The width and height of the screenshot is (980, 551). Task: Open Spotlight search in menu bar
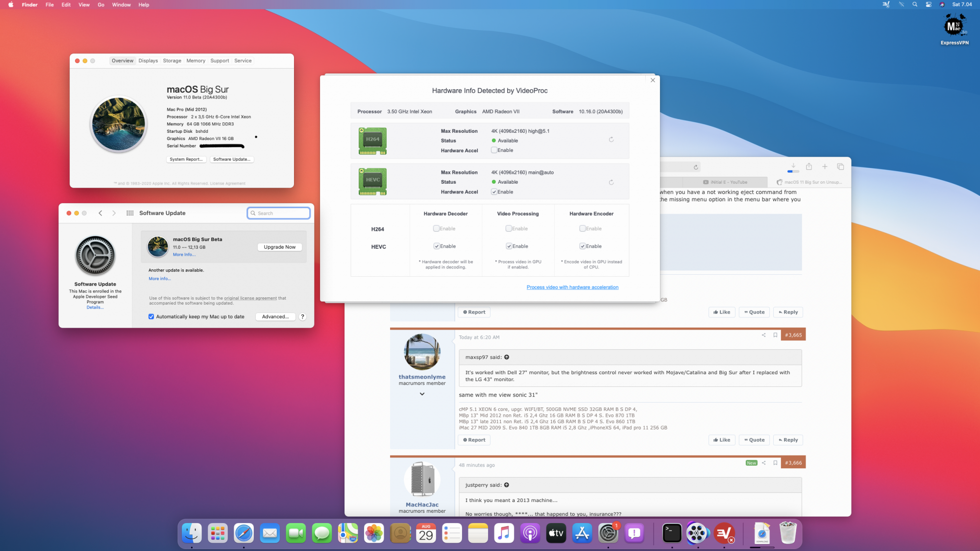point(915,4)
